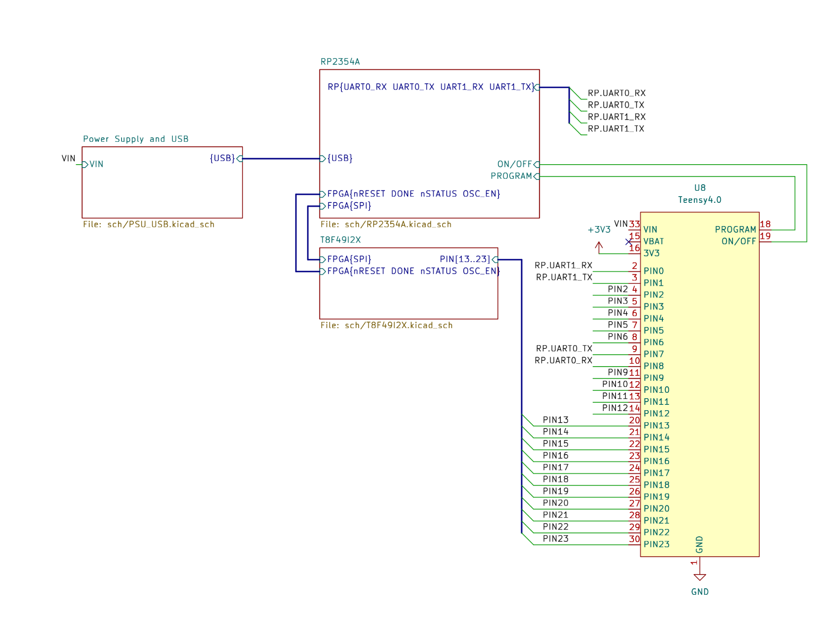Select net label PIN16 on the bus entry wire
The image size is (840, 635).
[x=555, y=456]
